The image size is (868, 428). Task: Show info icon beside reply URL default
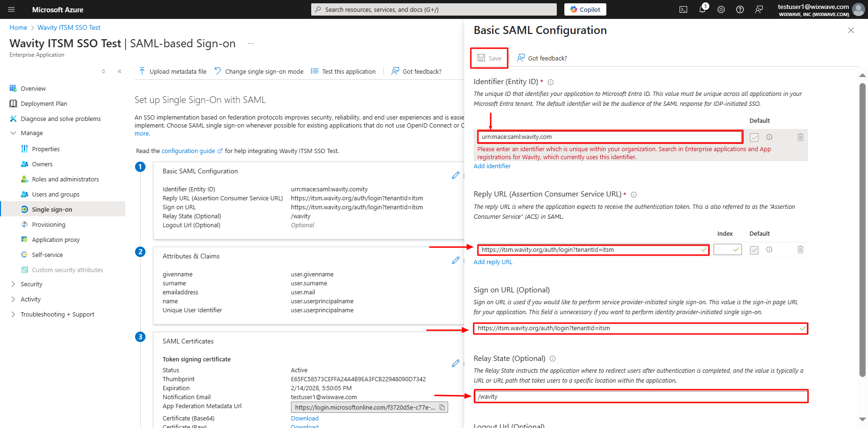769,249
